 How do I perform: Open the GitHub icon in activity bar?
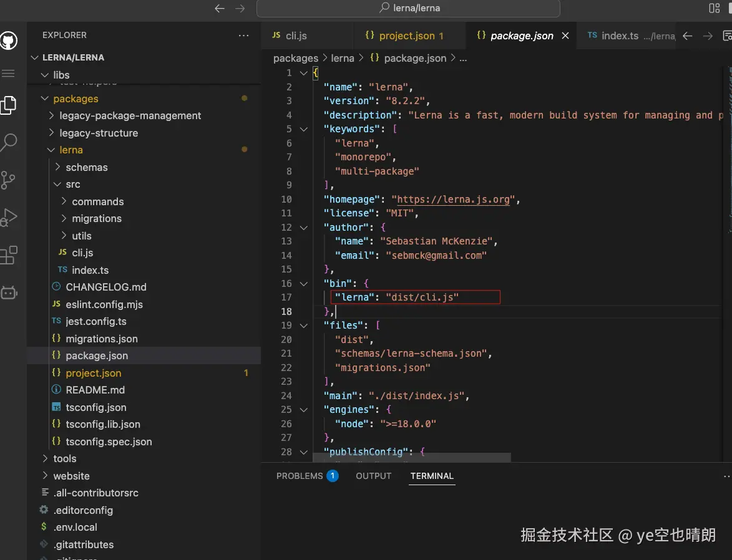click(9, 41)
